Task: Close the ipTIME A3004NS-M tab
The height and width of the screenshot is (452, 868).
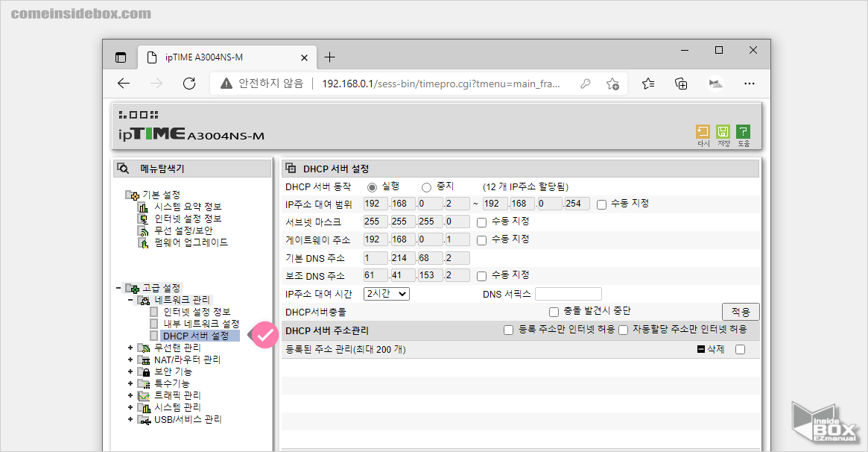Action: pos(304,57)
